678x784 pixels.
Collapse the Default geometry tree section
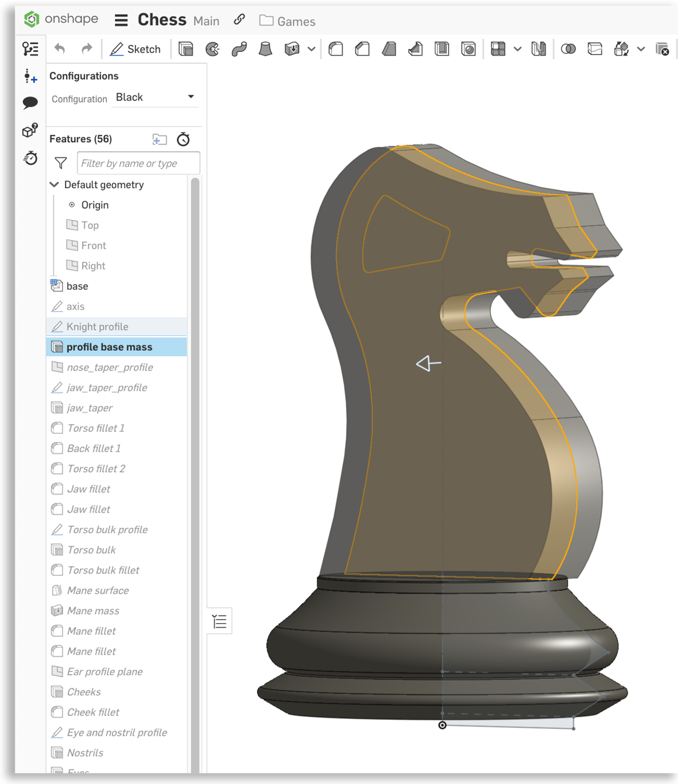pos(54,185)
